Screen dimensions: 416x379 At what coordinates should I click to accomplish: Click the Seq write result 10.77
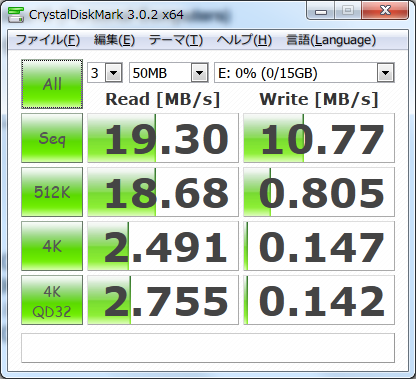(319, 138)
